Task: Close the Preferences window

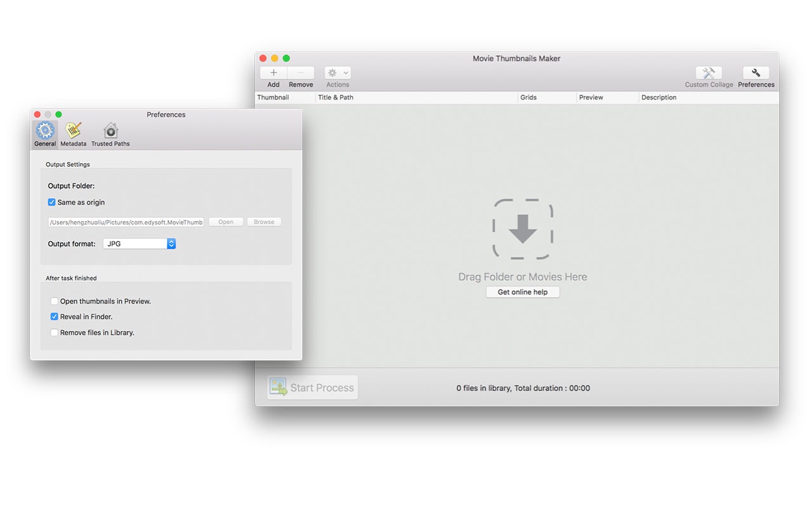Action: click(37, 115)
